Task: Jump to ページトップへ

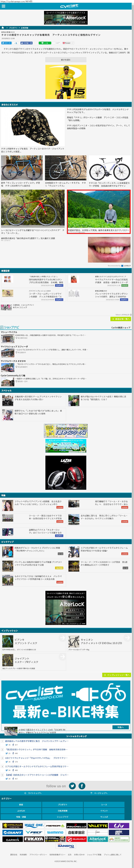Action: pos(99,793)
